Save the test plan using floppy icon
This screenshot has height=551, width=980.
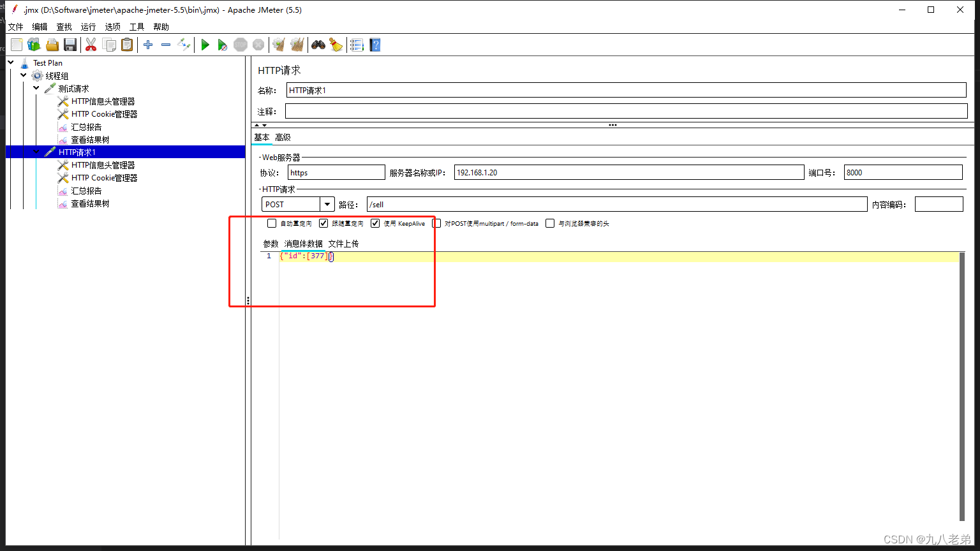click(x=70, y=45)
